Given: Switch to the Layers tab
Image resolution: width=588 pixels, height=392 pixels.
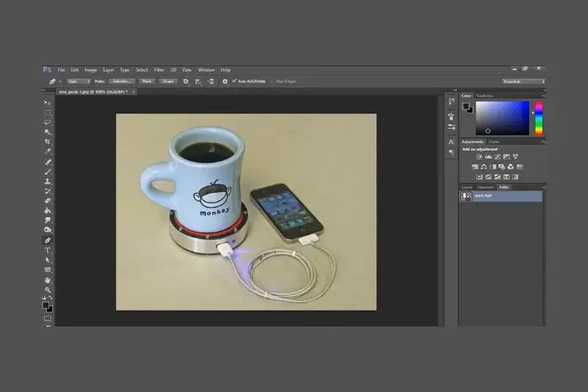Looking at the screenshot, I should coord(467,187).
